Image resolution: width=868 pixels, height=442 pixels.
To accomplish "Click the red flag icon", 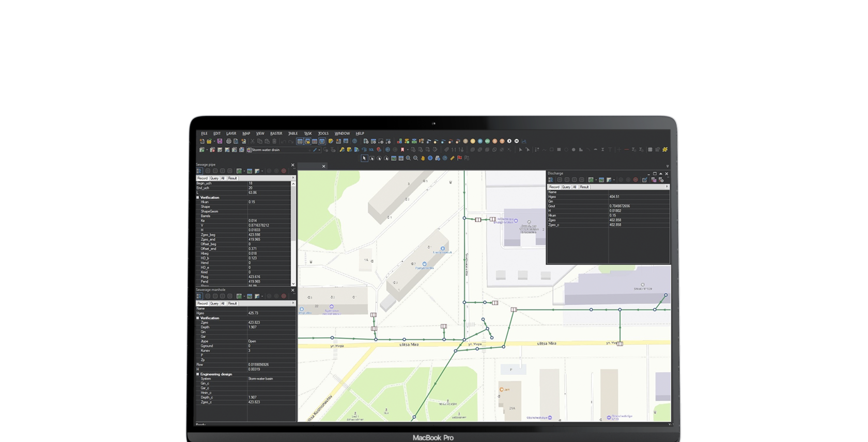I will pos(459,158).
